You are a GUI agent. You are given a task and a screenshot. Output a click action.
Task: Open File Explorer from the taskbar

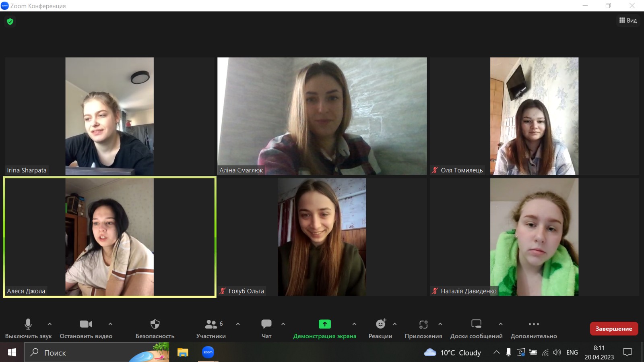pyautogui.click(x=183, y=353)
